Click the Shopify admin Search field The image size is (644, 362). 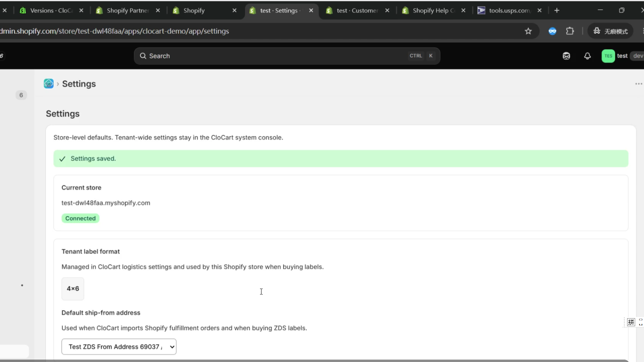pyautogui.click(x=287, y=56)
